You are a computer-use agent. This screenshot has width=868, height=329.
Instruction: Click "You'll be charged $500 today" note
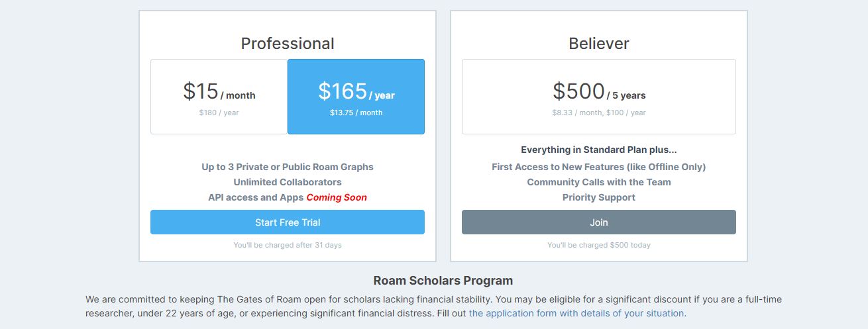[x=598, y=245]
